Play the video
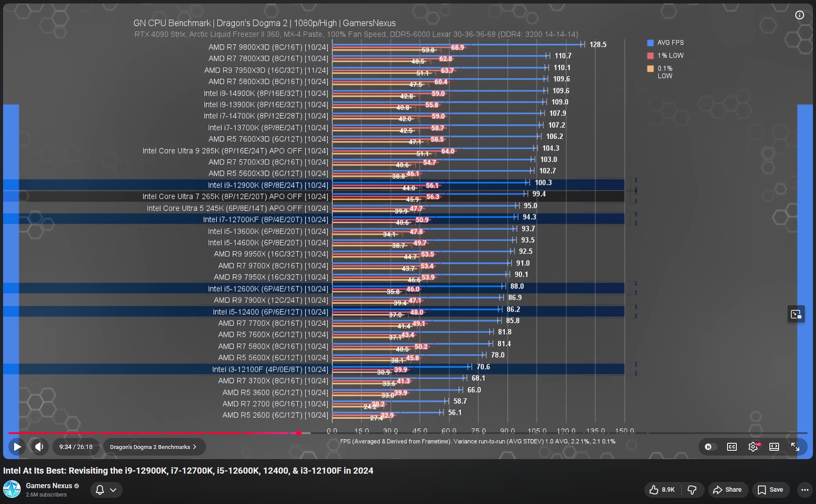 point(17,447)
